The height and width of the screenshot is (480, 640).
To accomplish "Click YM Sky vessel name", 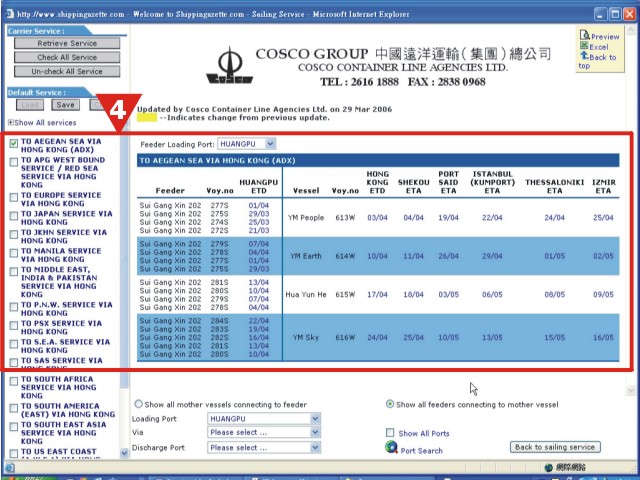I will pos(306,338).
